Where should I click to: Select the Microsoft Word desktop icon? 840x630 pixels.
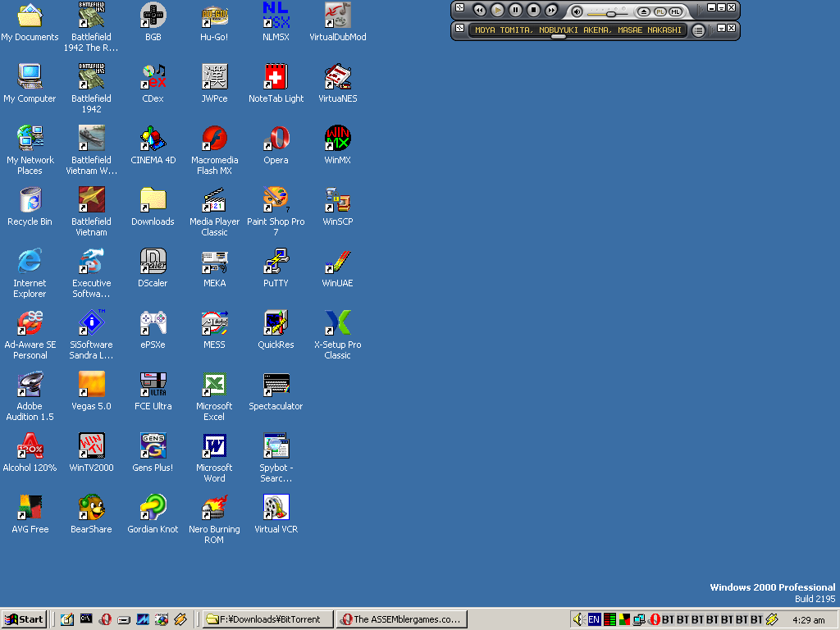click(x=214, y=458)
